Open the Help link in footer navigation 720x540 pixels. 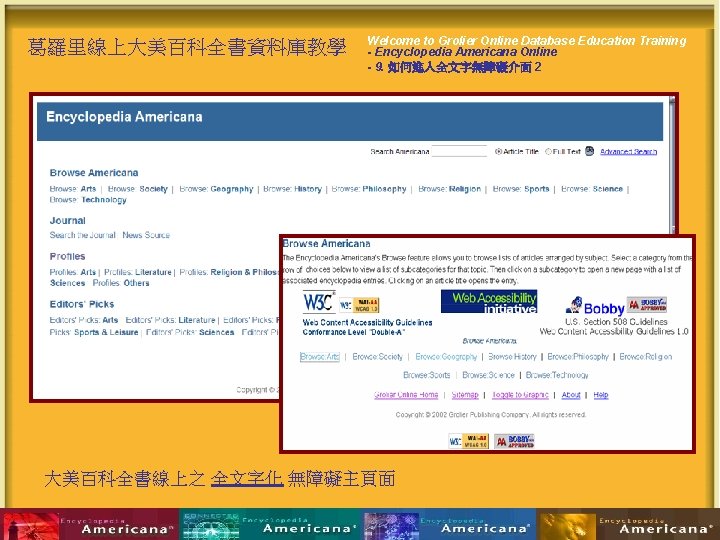click(601, 395)
